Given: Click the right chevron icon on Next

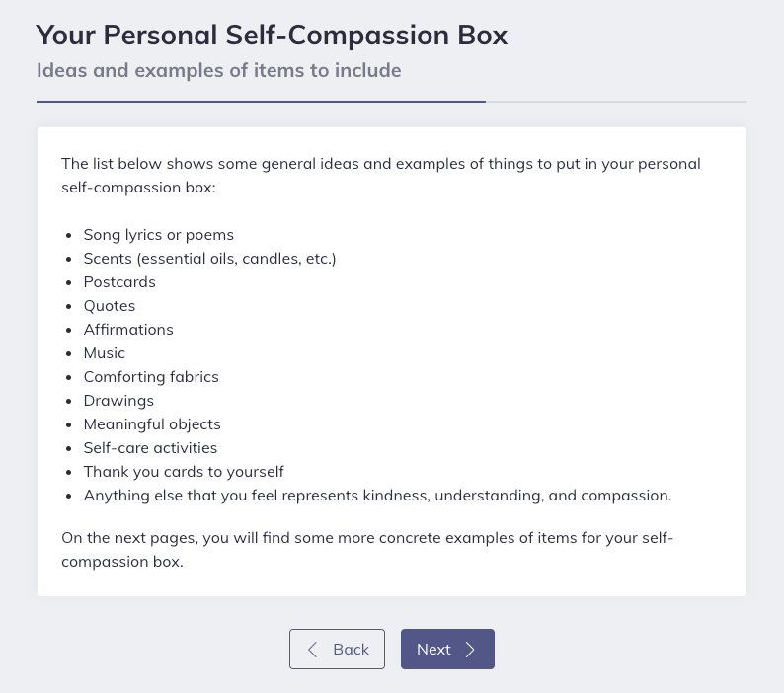Looking at the screenshot, I should tap(470, 649).
